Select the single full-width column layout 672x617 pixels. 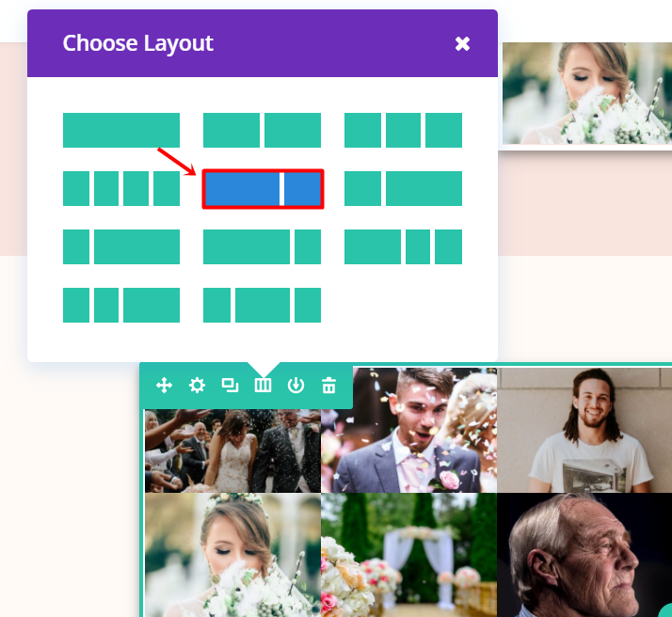(121, 130)
